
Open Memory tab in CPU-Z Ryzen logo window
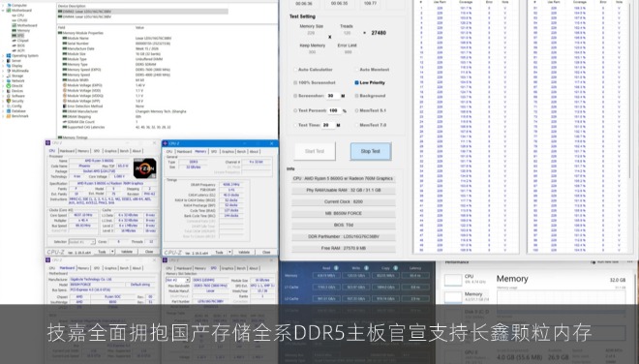click(x=83, y=151)
